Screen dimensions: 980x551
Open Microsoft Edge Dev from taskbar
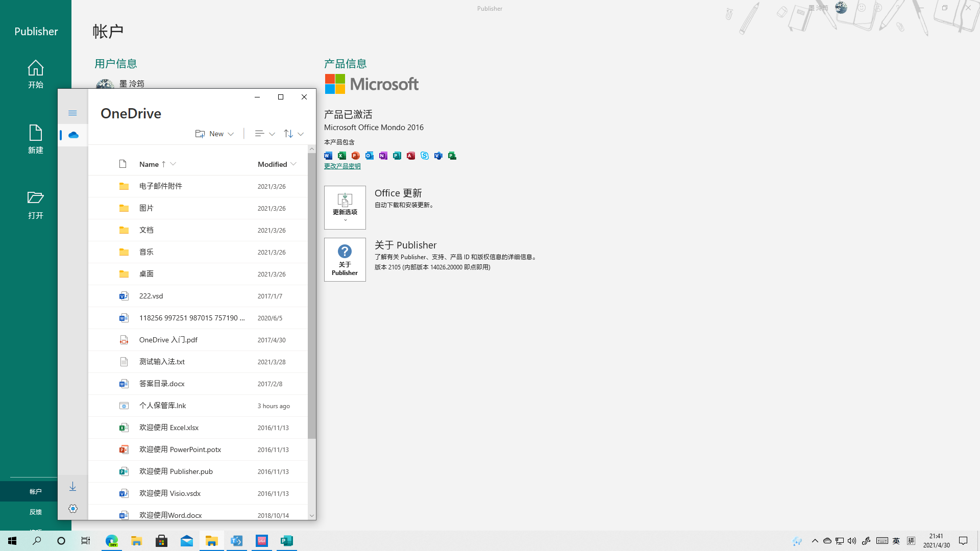click(x=112, y=541)
